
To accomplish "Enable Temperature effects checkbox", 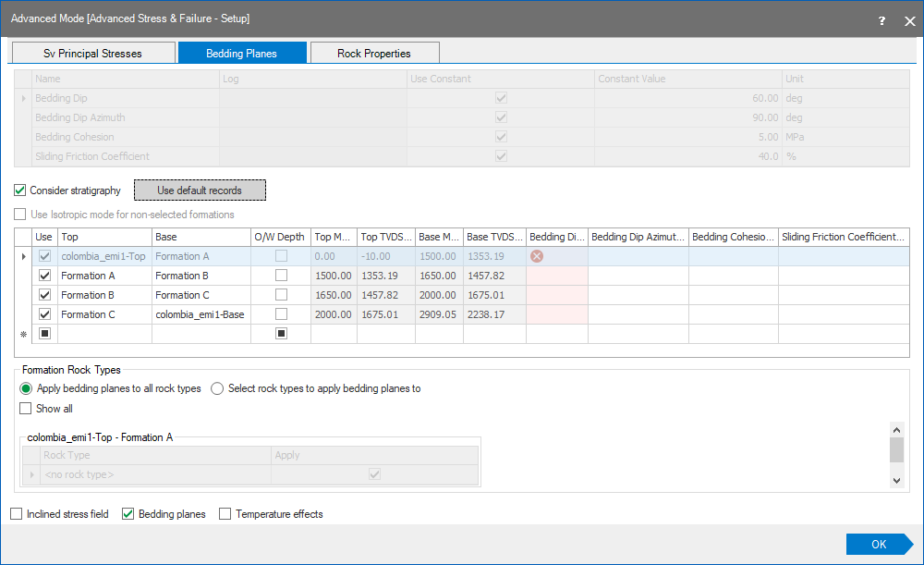I will point(225,514).
